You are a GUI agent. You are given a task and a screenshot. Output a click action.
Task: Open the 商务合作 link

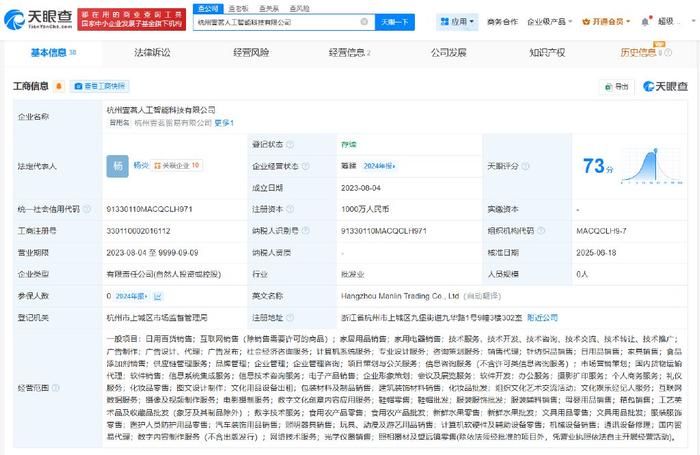[x=502, y=21]
